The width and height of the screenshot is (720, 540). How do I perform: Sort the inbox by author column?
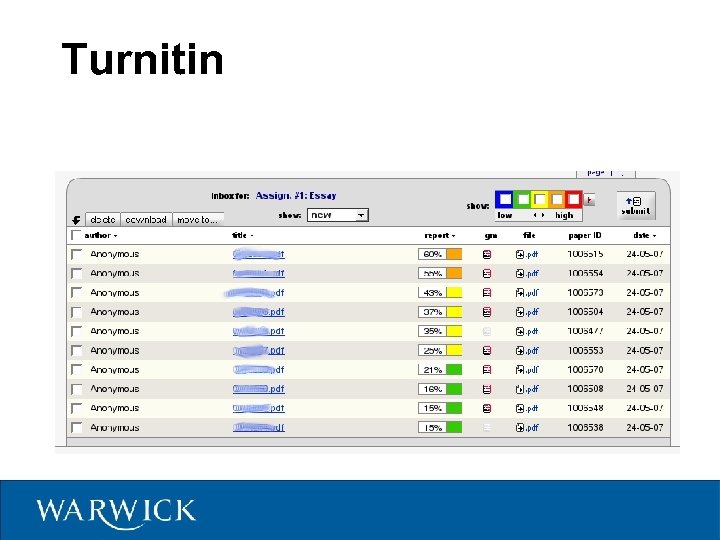point(101,235)
